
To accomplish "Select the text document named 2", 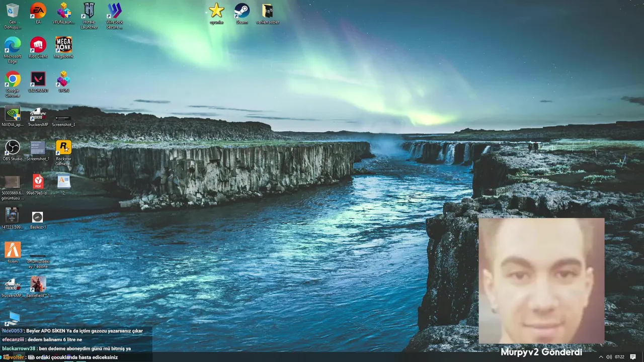I will (x=63, y=185).
